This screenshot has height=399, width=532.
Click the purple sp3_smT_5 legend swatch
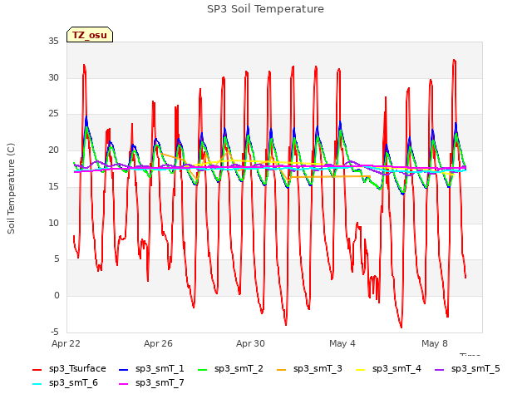point(440,369)
